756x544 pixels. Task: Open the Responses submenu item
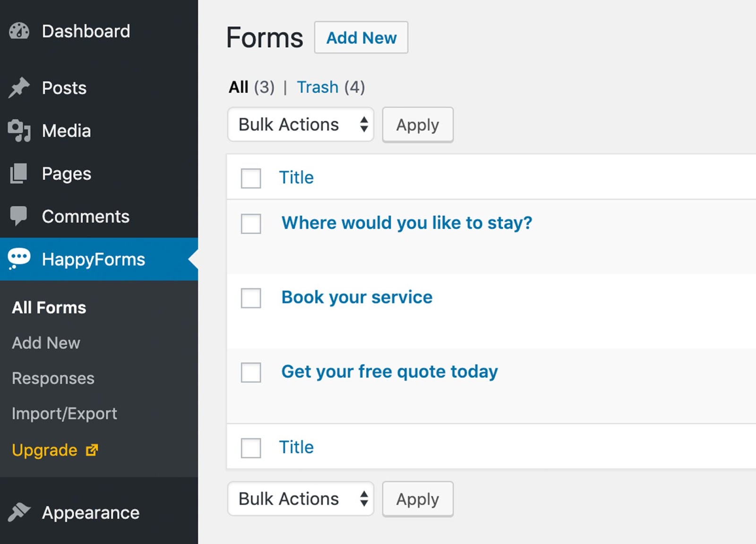53,378
